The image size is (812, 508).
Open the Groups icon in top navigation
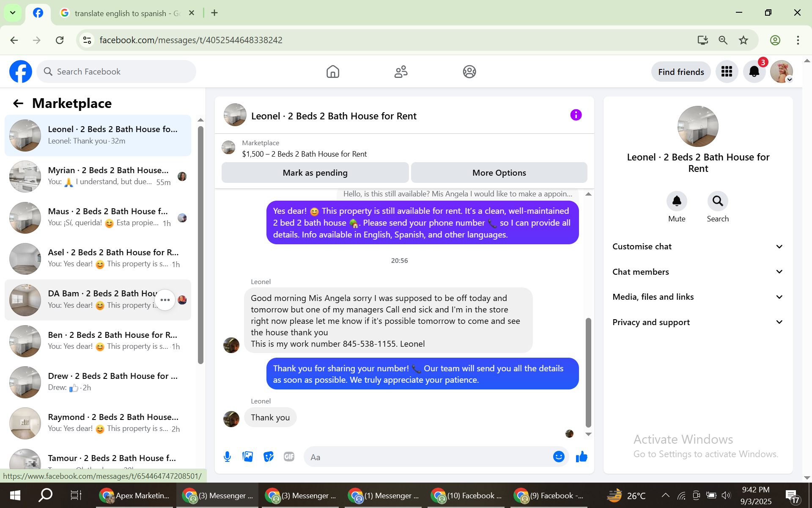coord(469,72)
